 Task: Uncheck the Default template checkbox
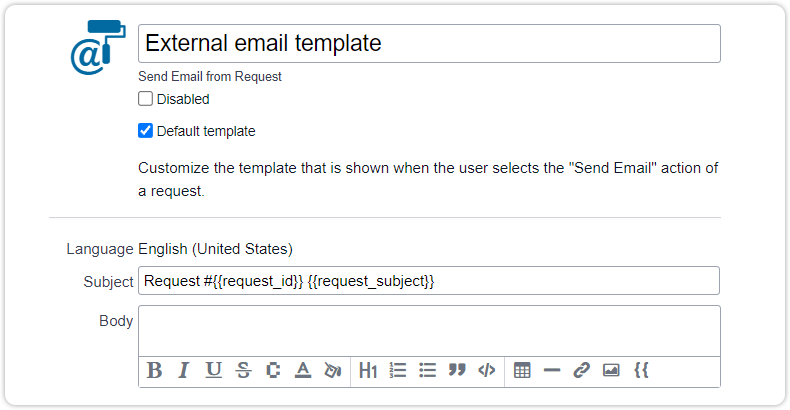pyautogui.click(x=146, y=130)
